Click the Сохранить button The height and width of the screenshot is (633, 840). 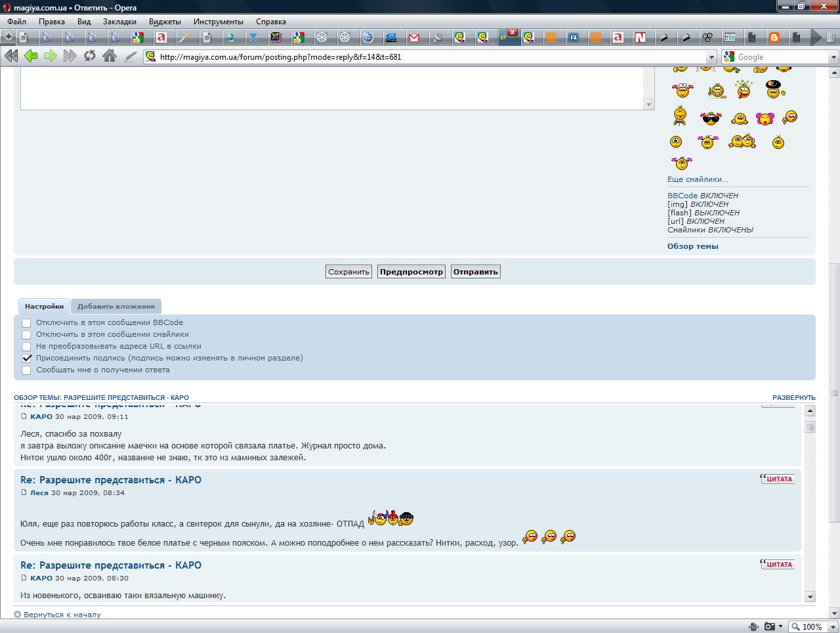349,272
